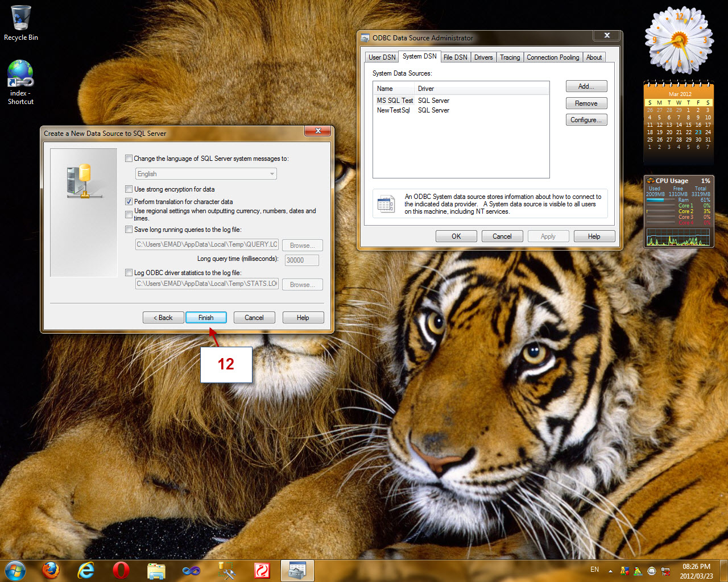Screen dimensions: 728x582
Task: Launch Firefox from the taskbar
Action: (51, 570)
